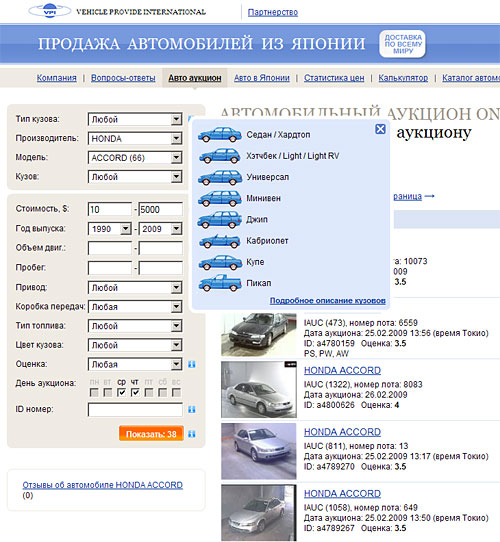Viewport: 500px width, 542px height.
Task: Open the start year dropdown showing 1990
Action: [110, 229]
